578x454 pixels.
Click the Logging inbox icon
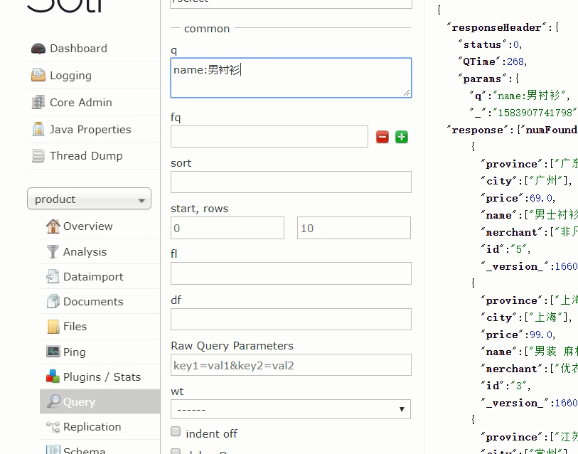(38, 75)
